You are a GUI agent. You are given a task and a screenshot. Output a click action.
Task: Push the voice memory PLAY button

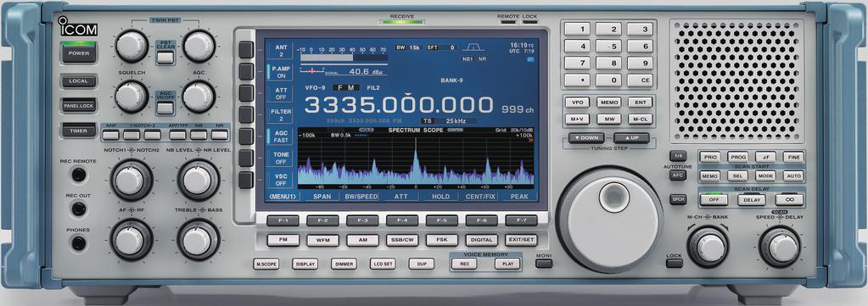[x=507, y=264]
